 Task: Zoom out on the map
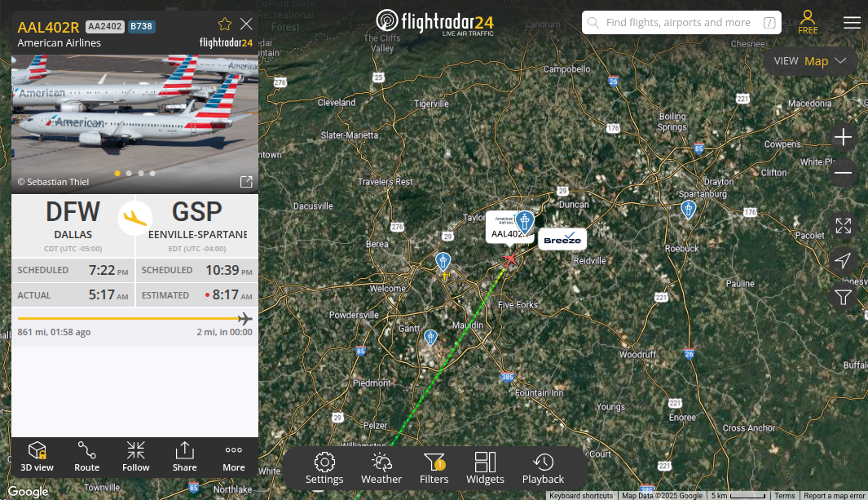(843, 173)
